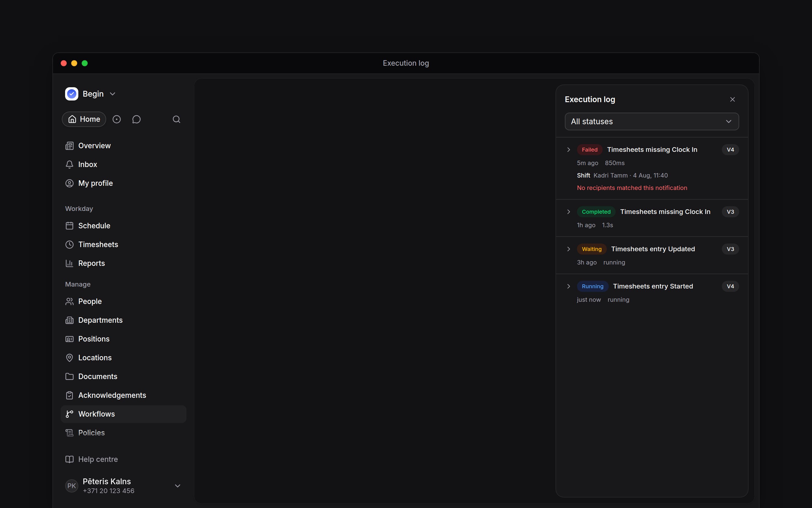Click the '850ms' duration text
Image resolution: width=812 pixels, height=508 pixels.
[x=615, y=163]
